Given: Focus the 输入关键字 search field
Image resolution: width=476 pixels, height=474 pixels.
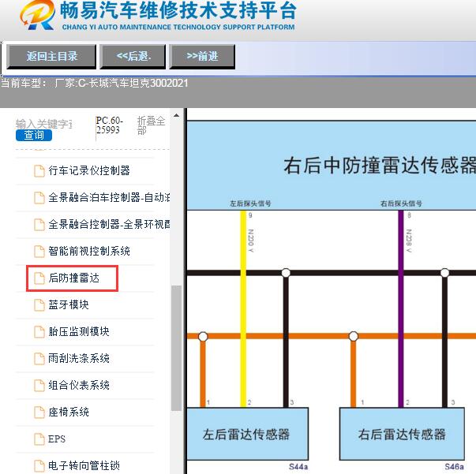Looking at the screenshot, I should [x=44, y=124].
